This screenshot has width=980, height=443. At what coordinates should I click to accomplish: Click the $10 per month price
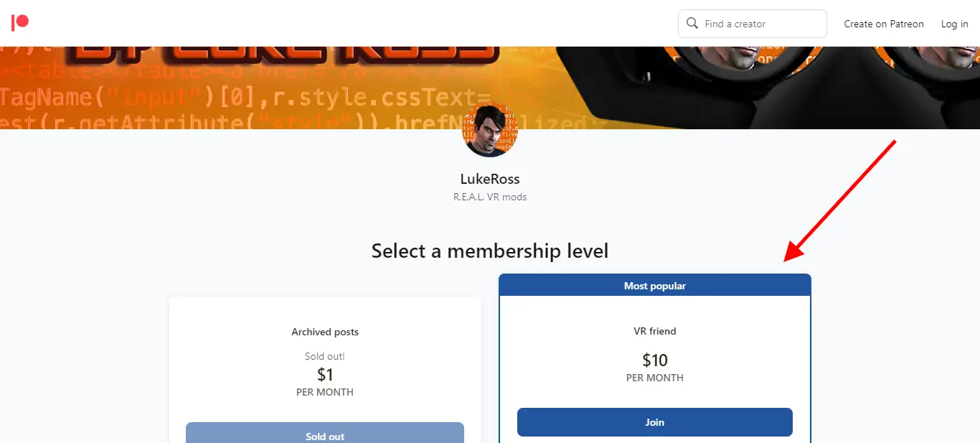tap(654, 360)
